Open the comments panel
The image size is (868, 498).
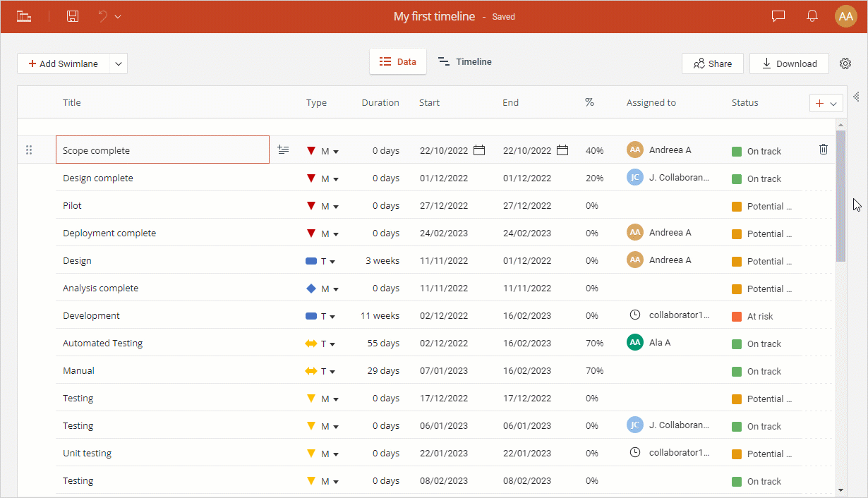click(x=778, y=16)
